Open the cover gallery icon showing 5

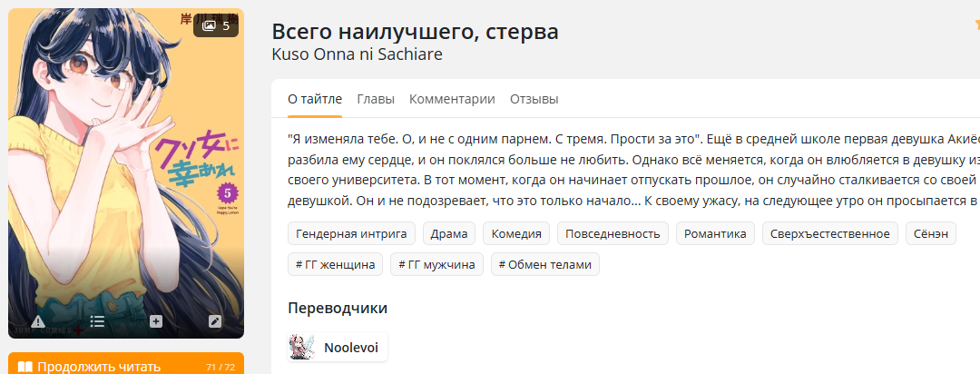216,25
